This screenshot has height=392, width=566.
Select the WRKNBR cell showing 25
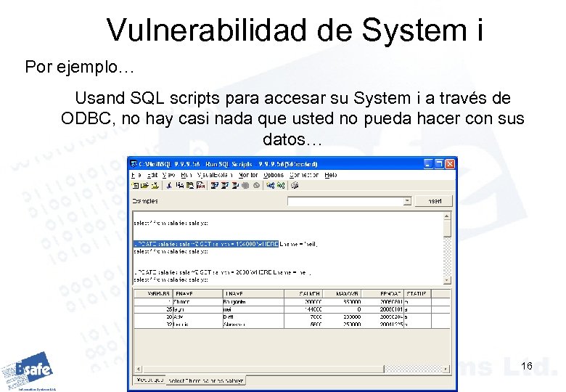pyautogui.click(x=153, y=309)
